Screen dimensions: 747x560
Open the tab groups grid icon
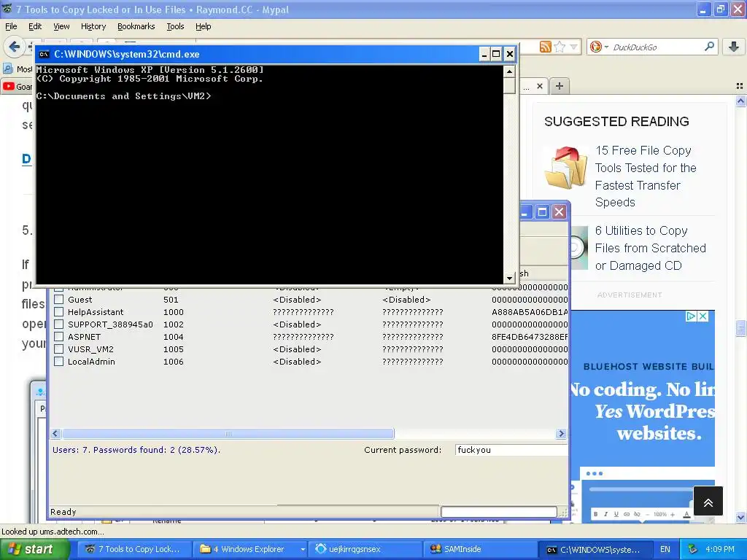pyautogui.click(x=740, y=86)
